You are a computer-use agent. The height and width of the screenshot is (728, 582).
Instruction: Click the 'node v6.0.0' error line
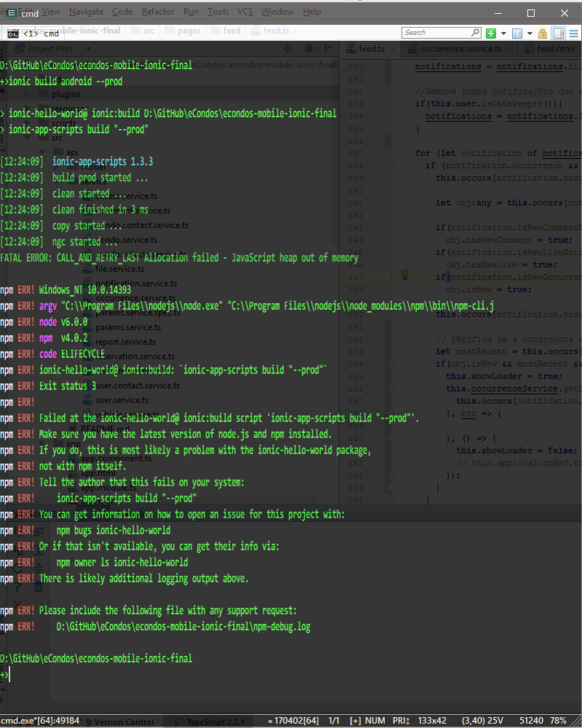coord(44,322)
